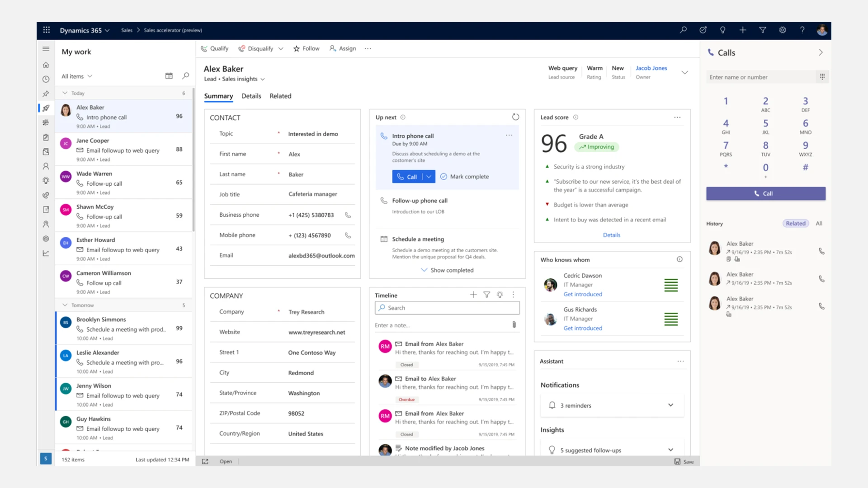Open the task flow checkmark icon

pos(703,30)
